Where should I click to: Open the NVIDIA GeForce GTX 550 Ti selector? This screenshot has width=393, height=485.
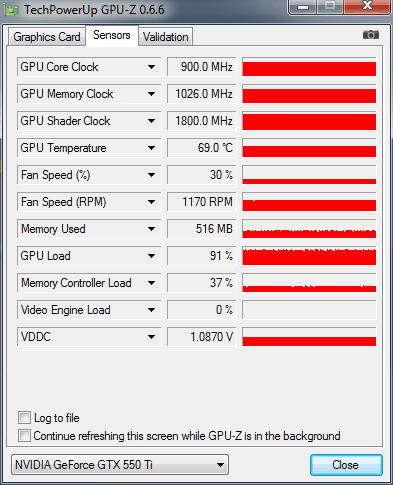(120, 464)
